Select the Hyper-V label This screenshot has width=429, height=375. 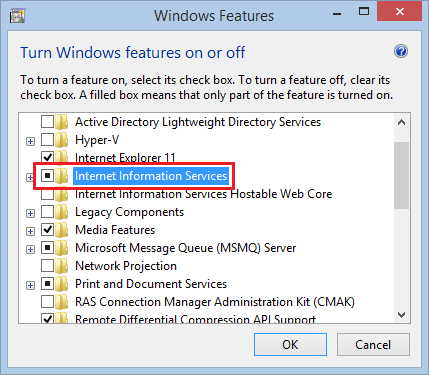97,140
